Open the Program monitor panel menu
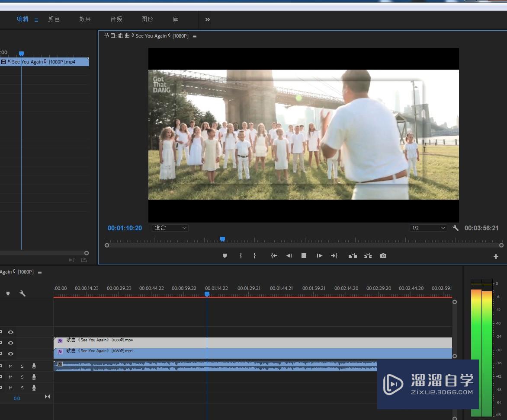Viewport: 507px width, 420px height. (x=195, y=36)
